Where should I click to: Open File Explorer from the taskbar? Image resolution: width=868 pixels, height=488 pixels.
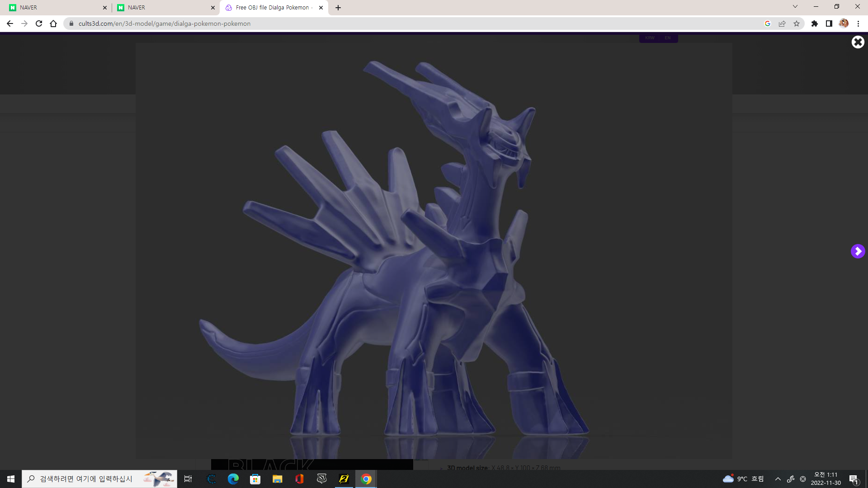277,479
